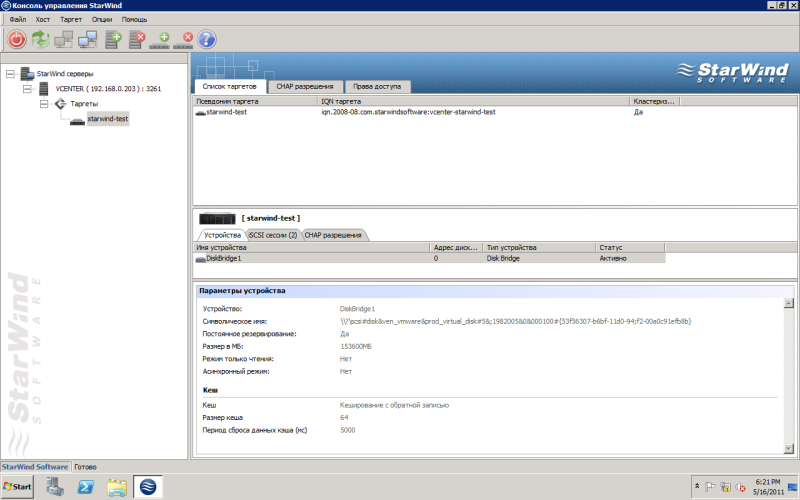Select the Устройства tab
The width and height of the screenshot is (800, 500).
[x=222, y=235]
